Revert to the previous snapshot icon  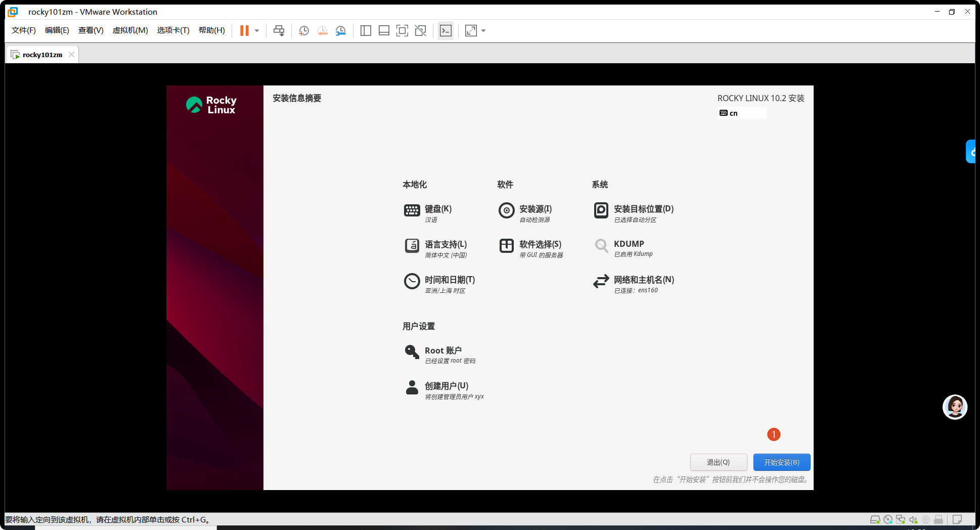323,31
